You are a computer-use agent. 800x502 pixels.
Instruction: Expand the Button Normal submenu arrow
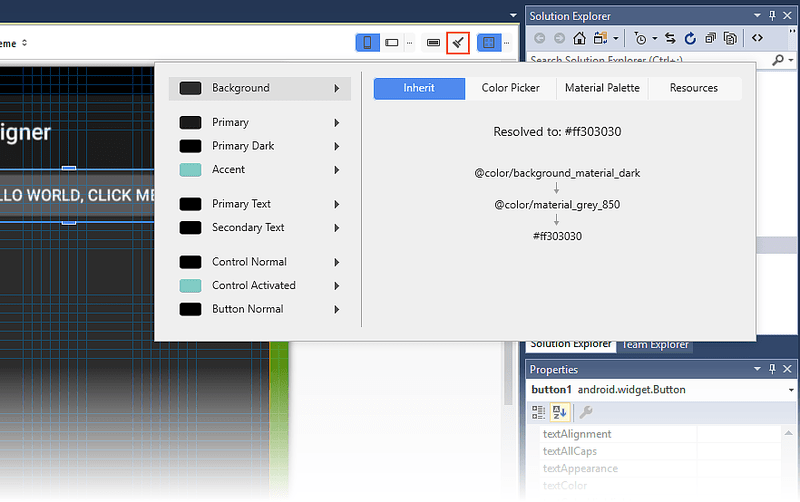pyautogui.click(x=337, y=309)
